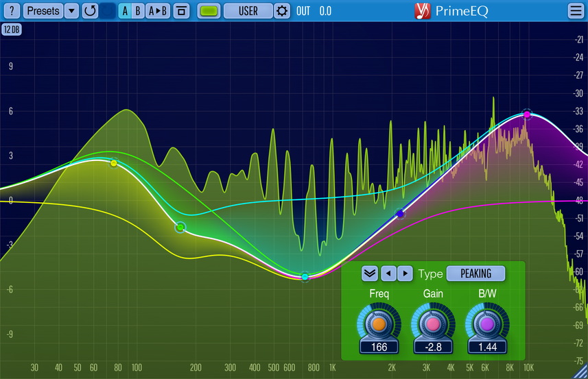Select the previous band with left arrow

point(388,273)
